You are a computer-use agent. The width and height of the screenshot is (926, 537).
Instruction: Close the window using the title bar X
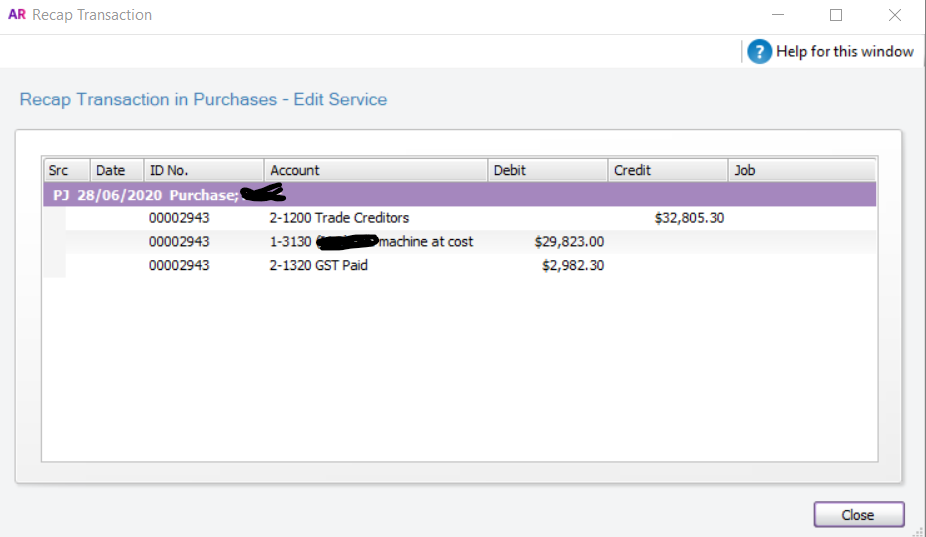point(895,15)
